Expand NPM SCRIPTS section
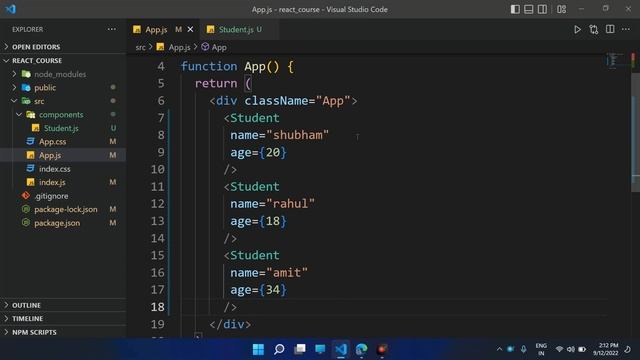Screen dimensions: 640x360 tap(34, 332)
